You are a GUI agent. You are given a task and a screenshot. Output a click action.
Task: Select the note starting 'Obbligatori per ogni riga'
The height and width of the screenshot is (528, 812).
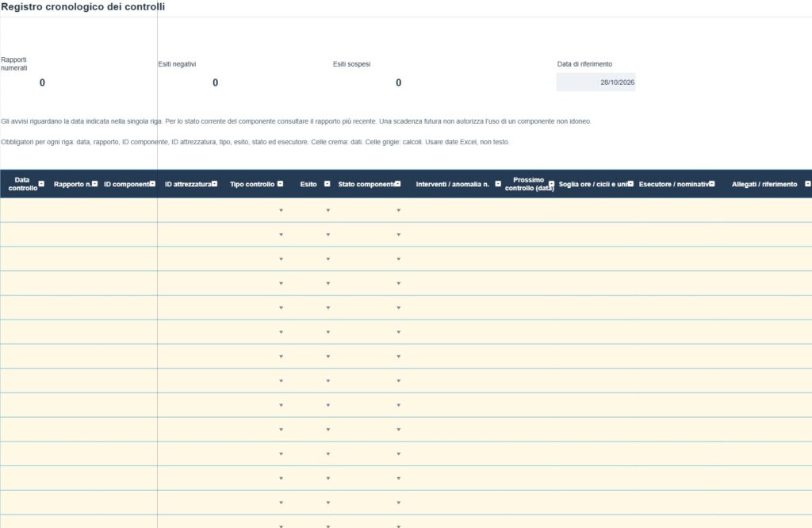(x=255, y=142)
